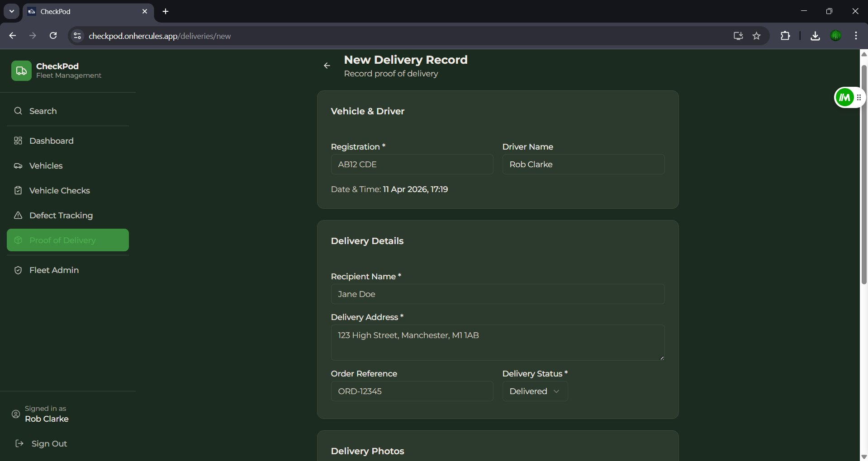868x461 pixels.
Task: Open the browser downloads icon
Action: coord(815,36)
